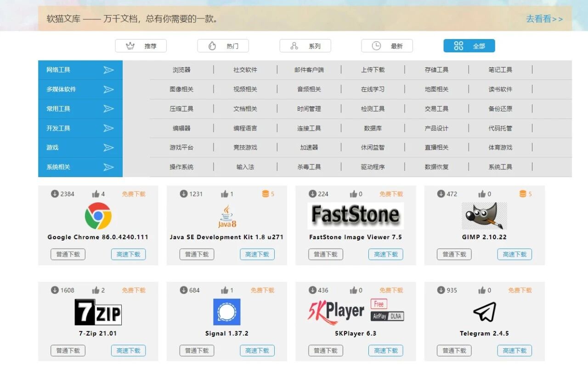The image size is (588, 375).
Task: Click the Telegram paper plane icon
Action: pos(484,311)
